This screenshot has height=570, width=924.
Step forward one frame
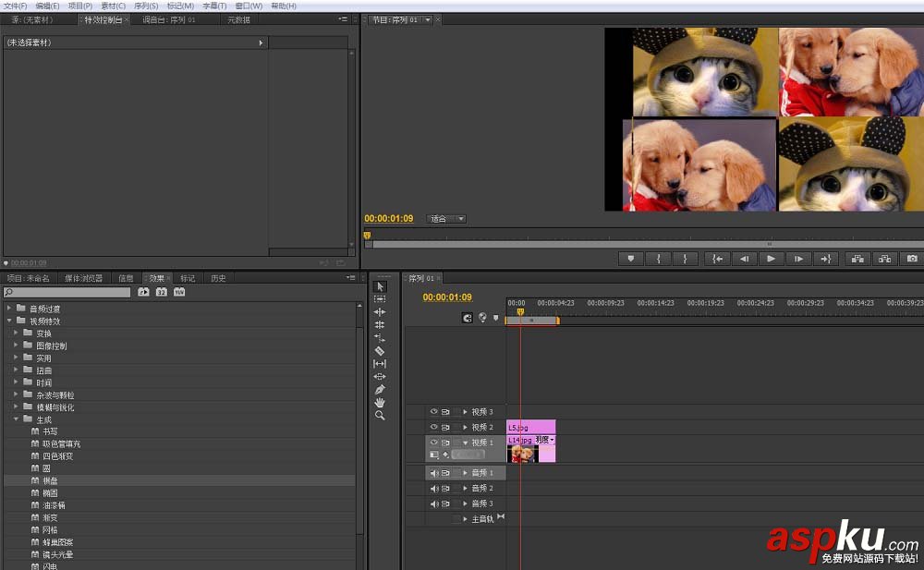pyautogui.click(x=798, y=259)
